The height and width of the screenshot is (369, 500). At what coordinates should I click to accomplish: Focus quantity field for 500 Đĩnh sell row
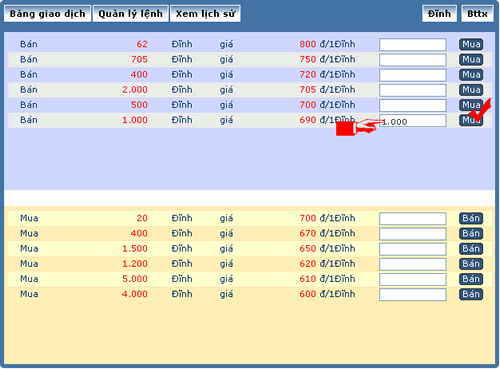pos(413,105)
